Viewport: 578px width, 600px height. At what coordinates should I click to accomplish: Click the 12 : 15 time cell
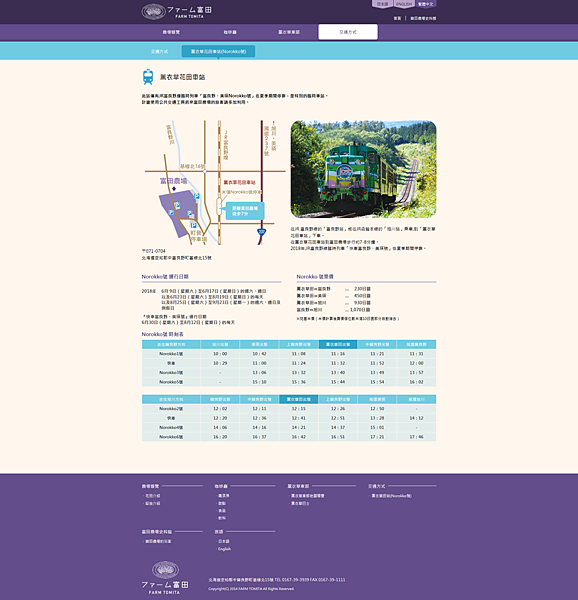[x=298, y=409]
